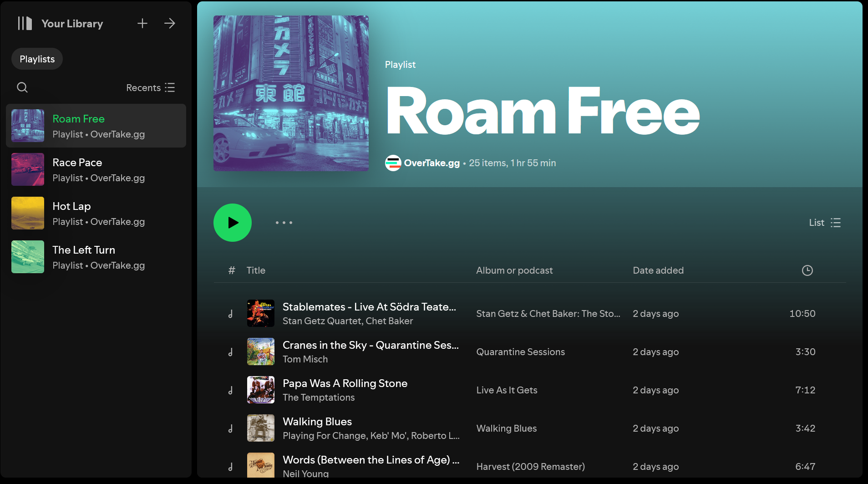The image size is (868, 484).
Task: Select Papa Was A Rolling Stone title
Action: click(345, 383)
